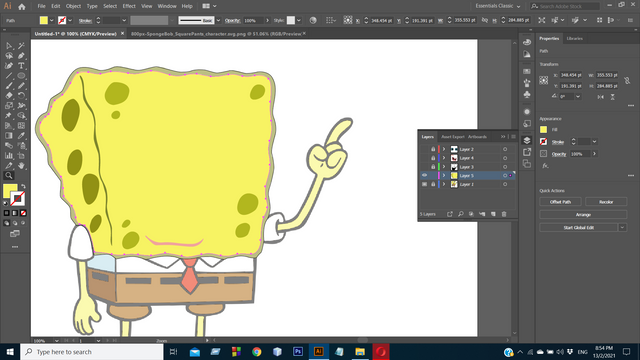The image size is (640, 360).
Task: Switch to SpongeBob_SquarePants_character document tab
Action: click(x=216, y=34)
